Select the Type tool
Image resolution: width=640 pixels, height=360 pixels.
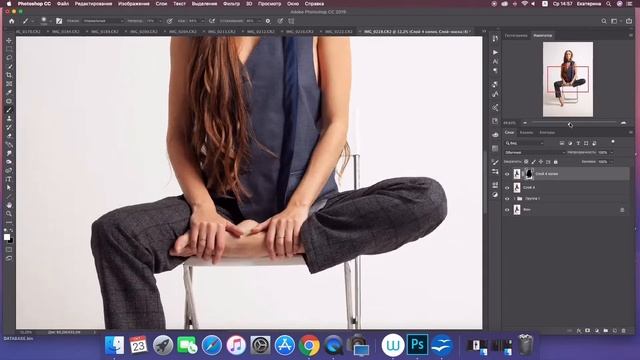point(9,179)
